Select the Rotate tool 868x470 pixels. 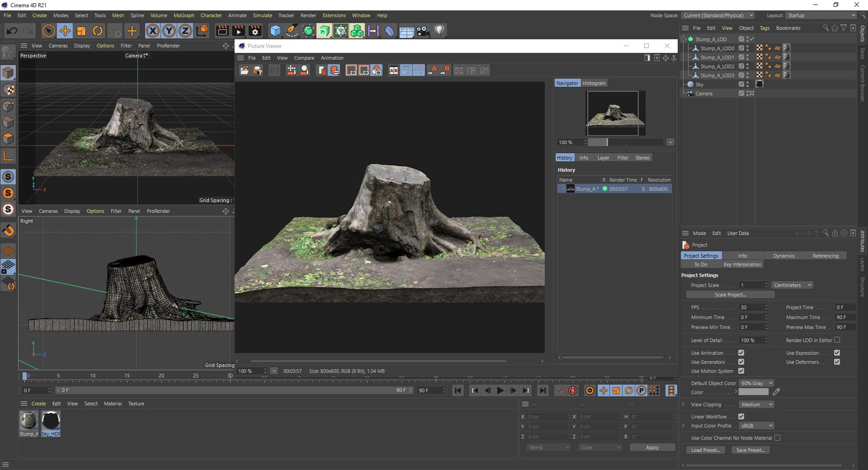pyautogui.click(x=98, y=31)
